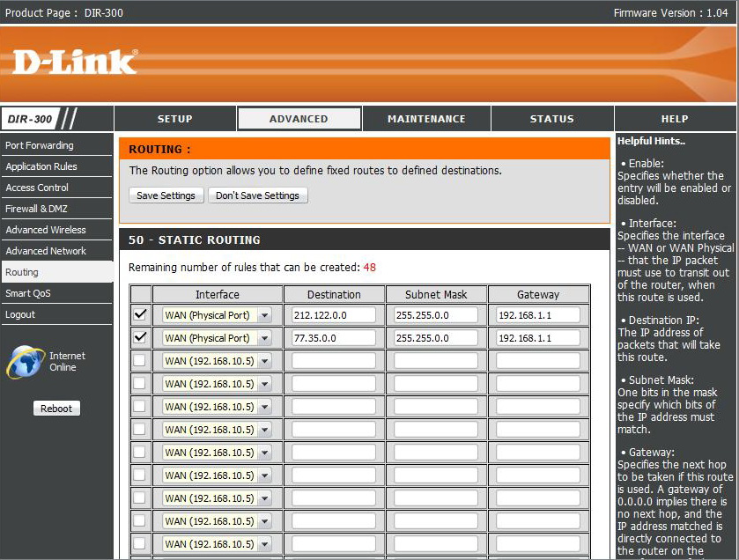Uncheck the 77.35.0.0 route checkbox
The width and height of the screenshot is (739, 560).
click(x=140, y=338)
